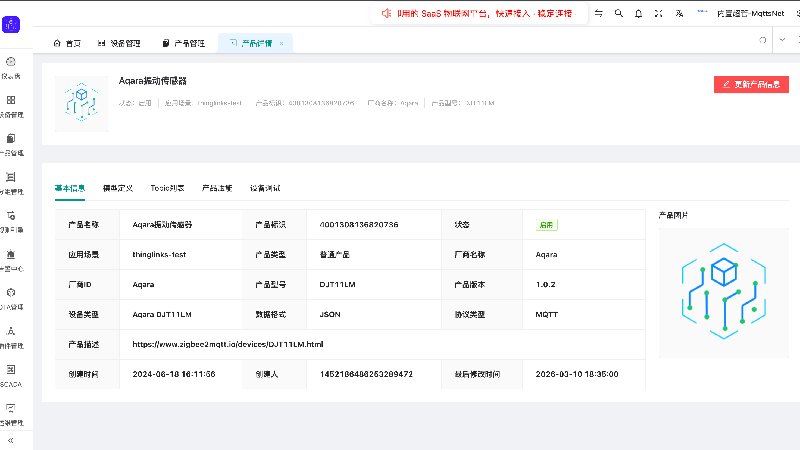Viewport: 800px width, 450px height.
Task: Open the fourth product detail tab
Action: tap(217, 188)
